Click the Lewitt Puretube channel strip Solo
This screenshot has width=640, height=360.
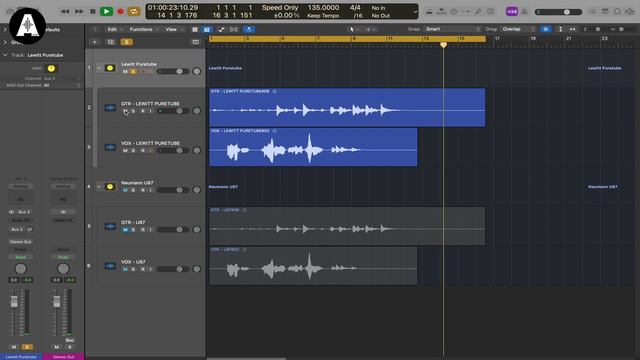click(x=27, y=347)
